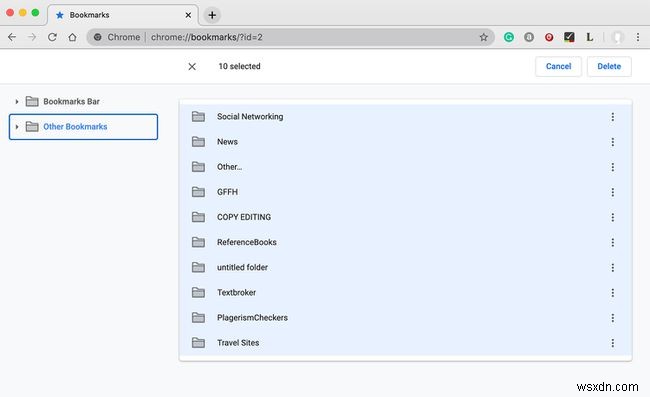Select the GFFH folder name

[227, 192]
